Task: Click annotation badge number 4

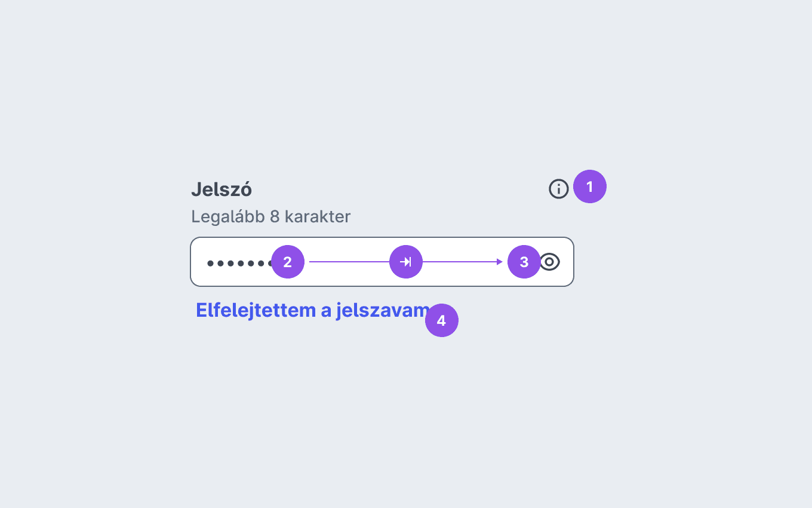Action: pyautogui.click(x=442, y=320)
